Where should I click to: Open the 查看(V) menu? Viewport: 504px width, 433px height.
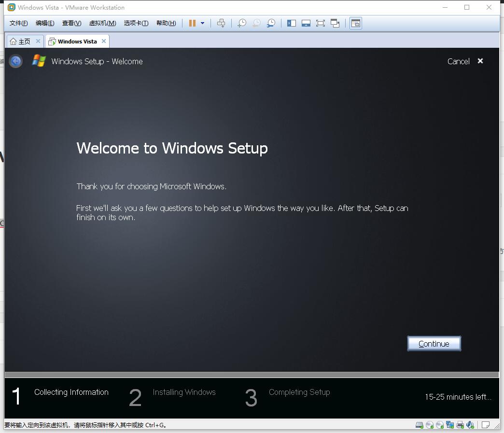pyautogui.click(x=71, y=23)
